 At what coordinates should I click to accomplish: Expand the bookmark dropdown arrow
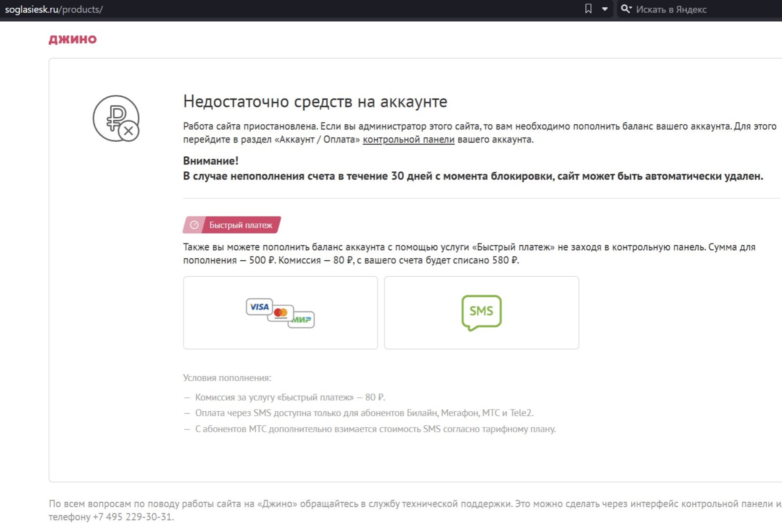pyautogui.click(x=605, y=9)
